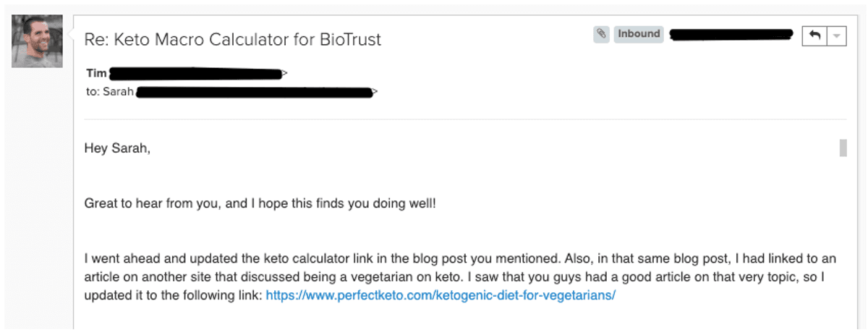Select the redacted sender email after Tim
The width and height of the screenshot is (868, 335).
tap(195, 74)
